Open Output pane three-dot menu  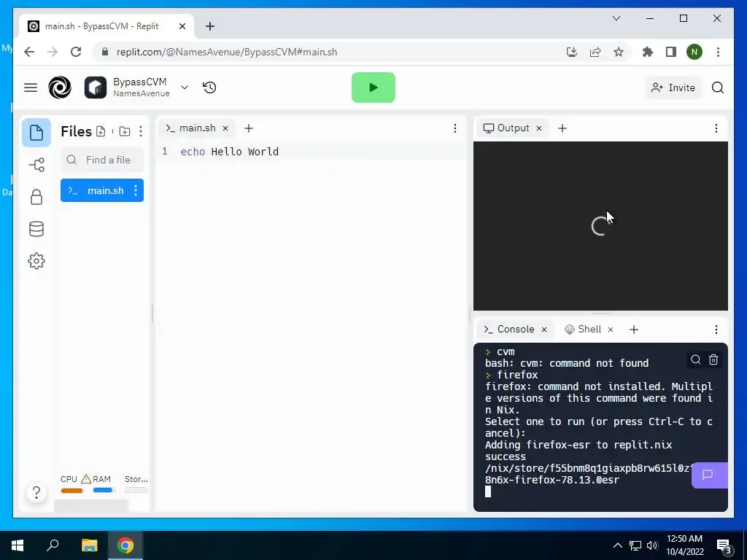(x=716, y=128)
